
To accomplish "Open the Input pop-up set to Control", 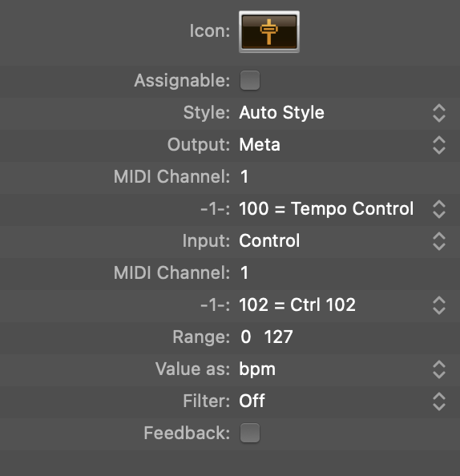I will [x=342, y=240].
